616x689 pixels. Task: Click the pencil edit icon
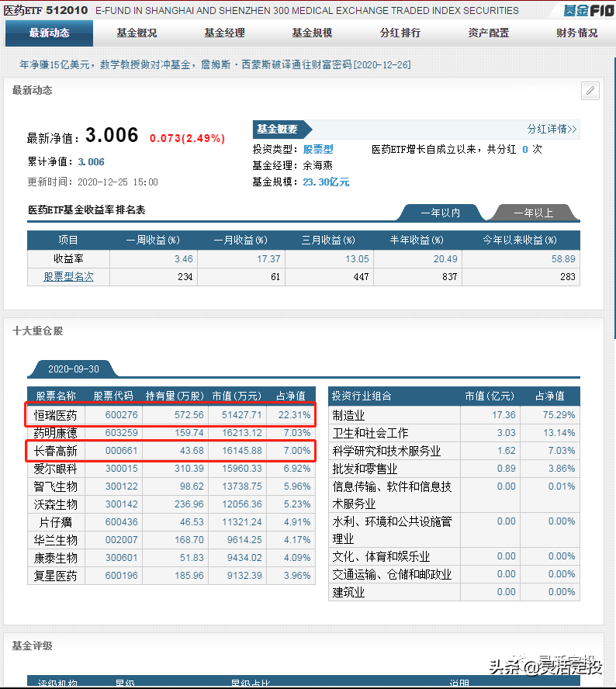point(590,91)
